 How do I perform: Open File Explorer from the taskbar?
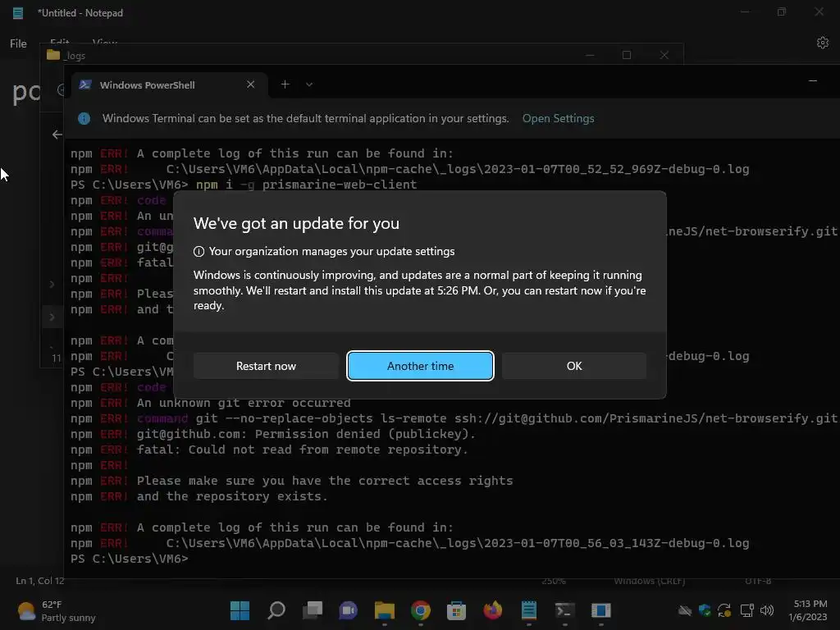click(x=384, y=610)
